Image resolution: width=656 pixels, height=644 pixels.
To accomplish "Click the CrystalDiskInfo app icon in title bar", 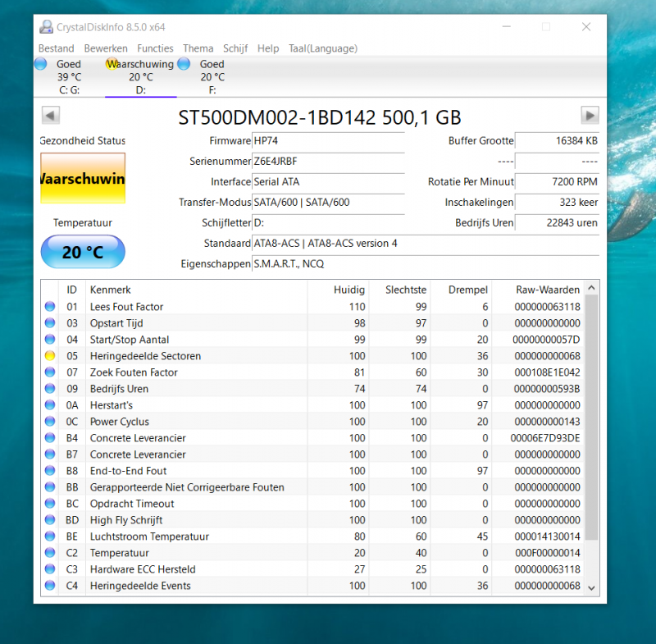I will click(x=45, y=27).
